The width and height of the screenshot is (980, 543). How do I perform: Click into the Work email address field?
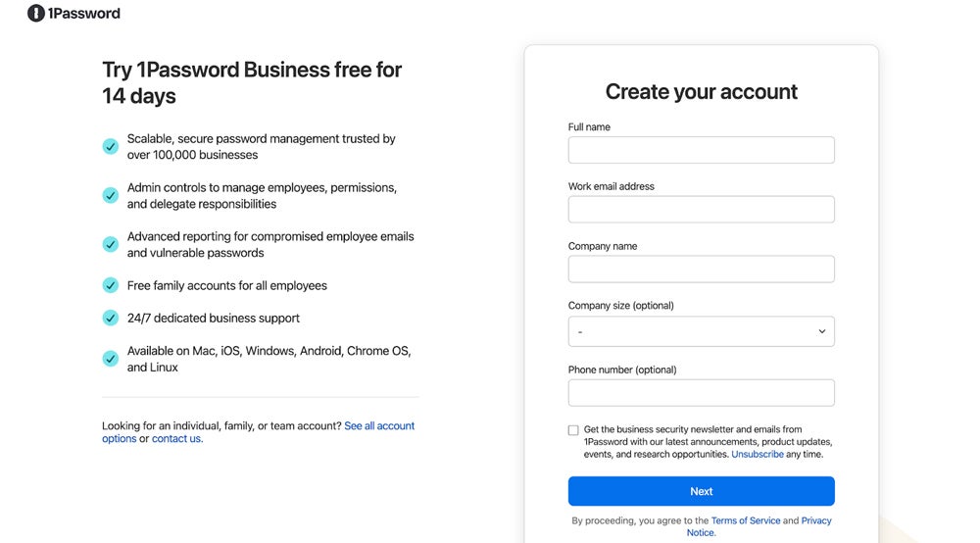(x=701, y=210)
